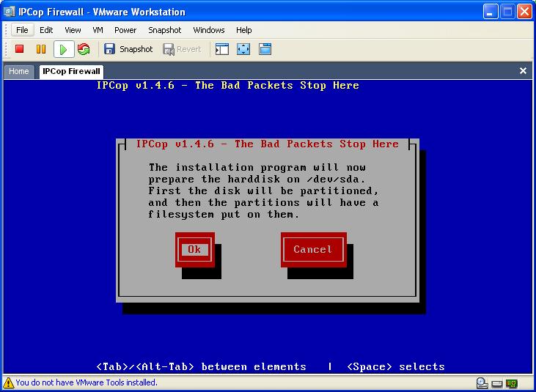Show or hide the sidebar panel icon
Screen dimensions: 536x392
[x=222, y=49]
